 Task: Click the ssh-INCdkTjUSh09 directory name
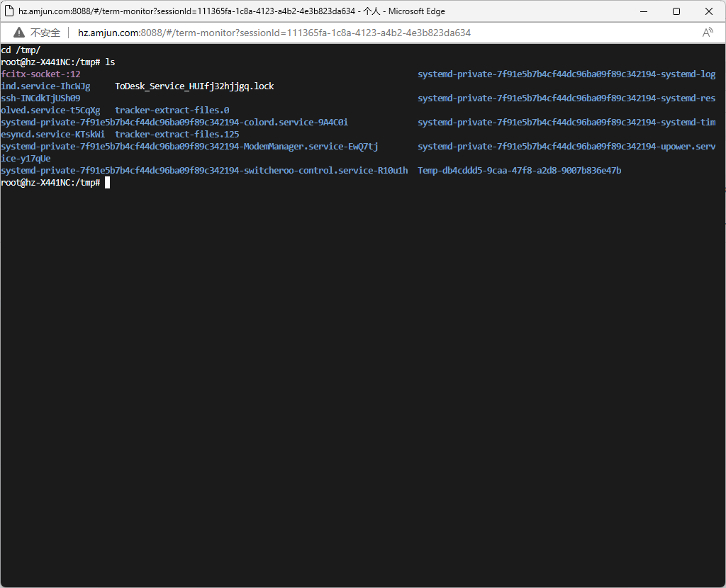point(41,98)
